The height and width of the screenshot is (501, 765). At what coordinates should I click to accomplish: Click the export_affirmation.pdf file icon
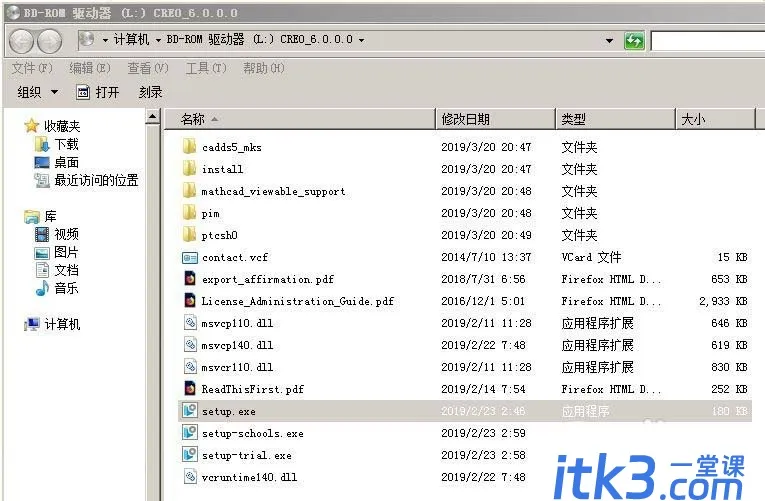(x=190, y=279)
